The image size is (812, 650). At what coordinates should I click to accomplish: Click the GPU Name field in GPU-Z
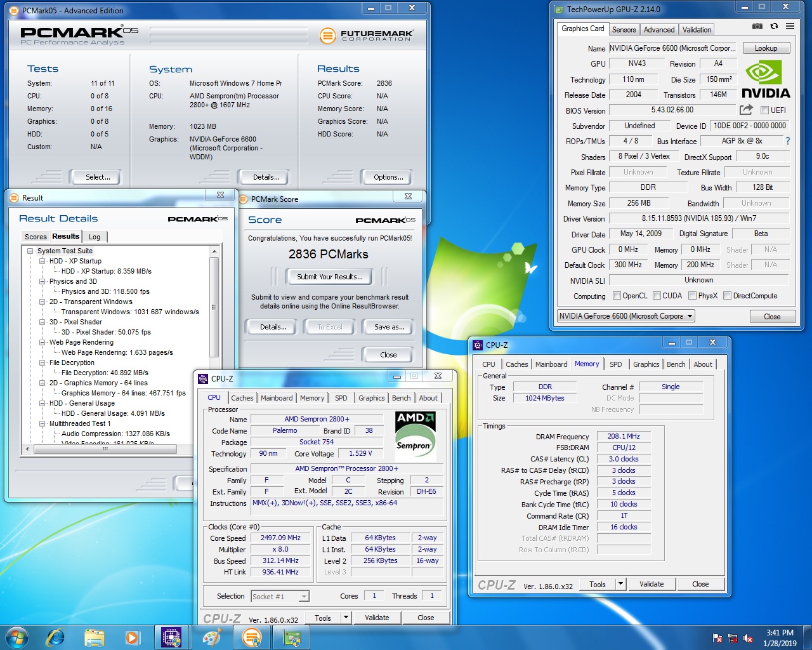point(672,48)
